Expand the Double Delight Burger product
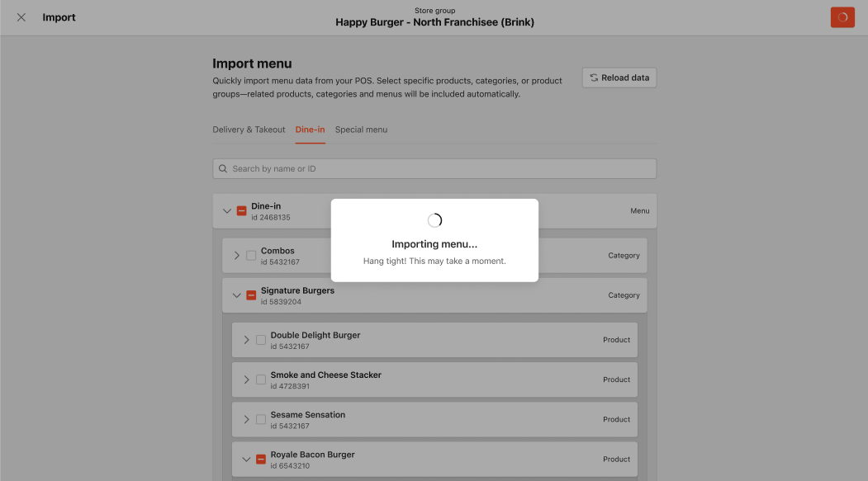 coord(246,340)
